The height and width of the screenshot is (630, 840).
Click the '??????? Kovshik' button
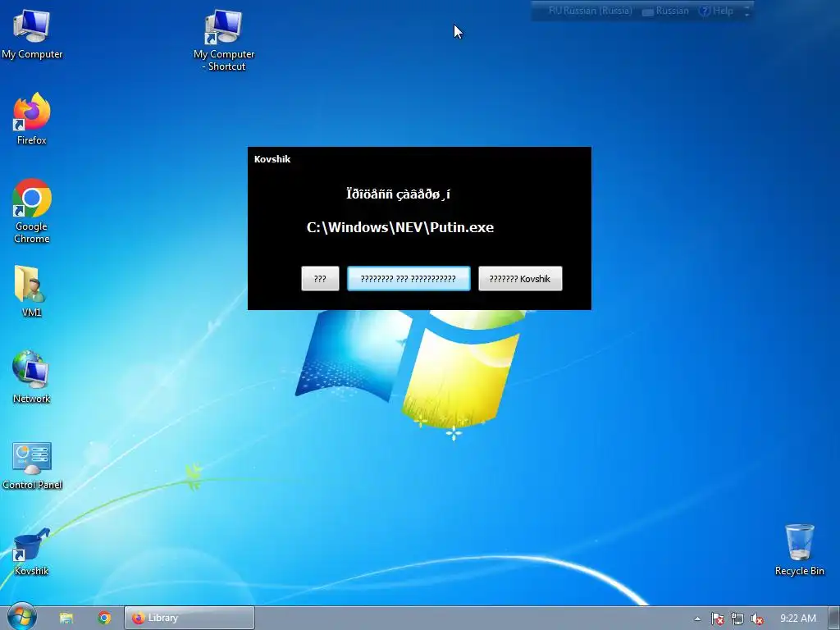pyautogui.click(x=519, y=279)
